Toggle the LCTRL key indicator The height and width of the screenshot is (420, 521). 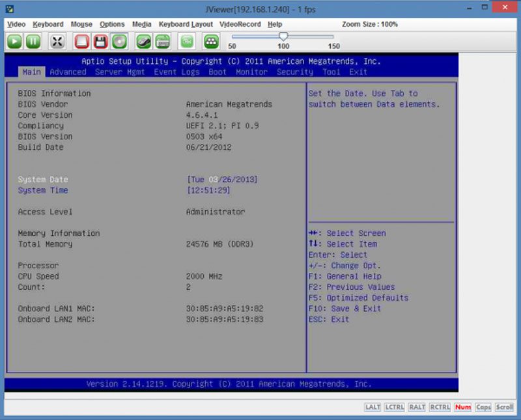pos(395,407)
